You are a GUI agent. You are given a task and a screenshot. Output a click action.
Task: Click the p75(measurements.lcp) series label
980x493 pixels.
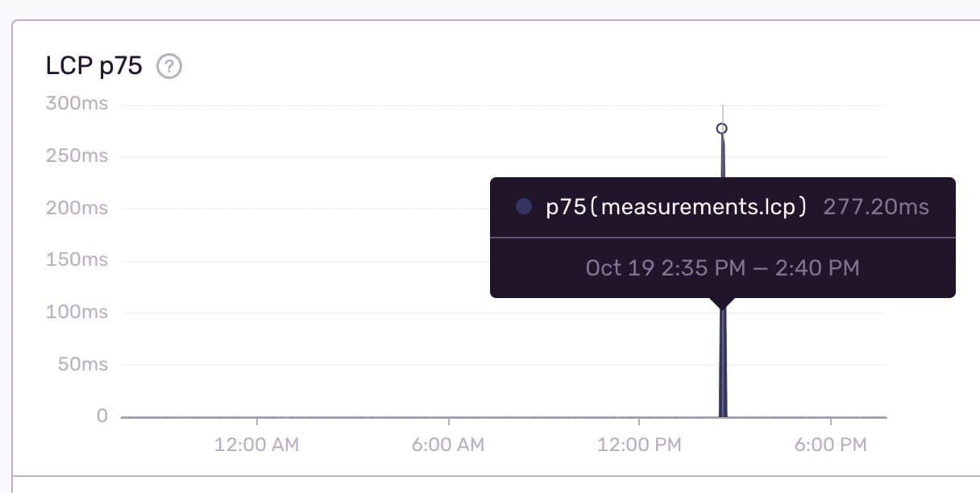676,207
